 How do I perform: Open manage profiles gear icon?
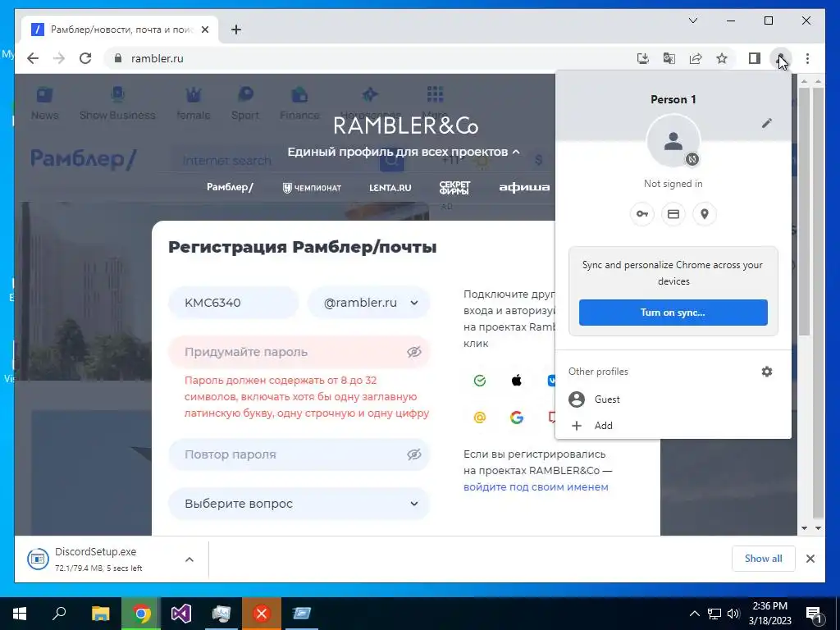coord(767,372)
